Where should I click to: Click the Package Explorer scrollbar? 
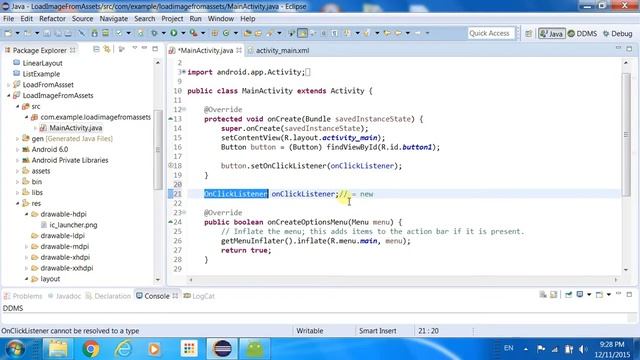158,149
